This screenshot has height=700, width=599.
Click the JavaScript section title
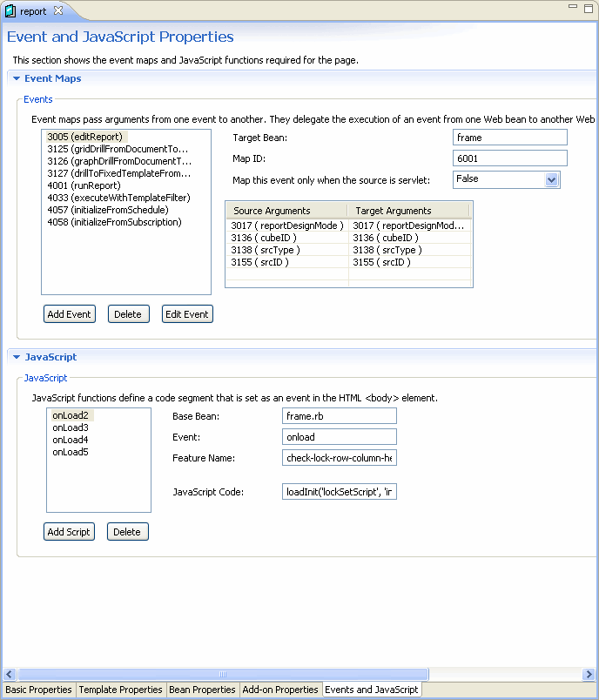[x=50, y=357]
